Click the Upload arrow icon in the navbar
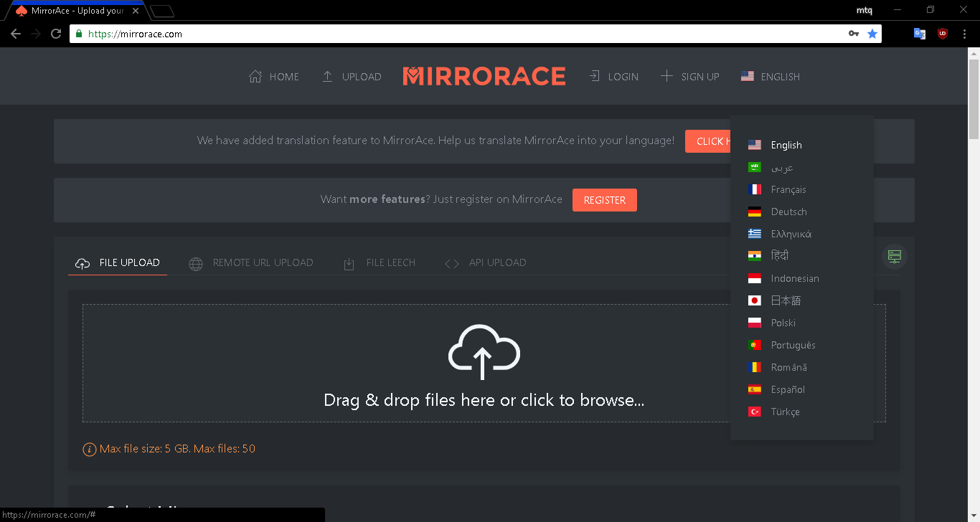The width and height of the screenshot is (980, 522). click(327, 76)
